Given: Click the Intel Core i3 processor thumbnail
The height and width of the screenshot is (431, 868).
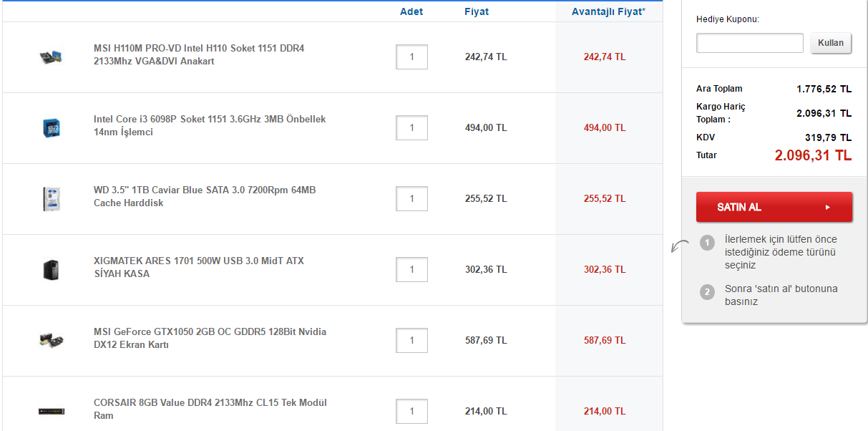Looking at the screenshot, I should point(51,127).
